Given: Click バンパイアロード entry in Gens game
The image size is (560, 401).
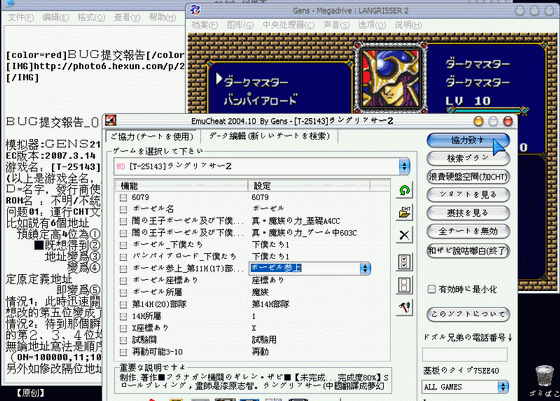Looking at the screenshot, I should 260,100.
